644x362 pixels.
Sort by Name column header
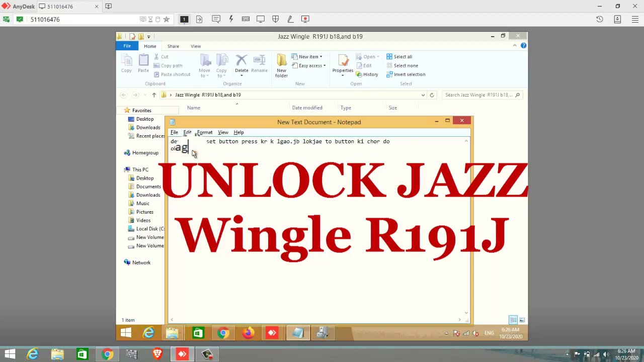194,108
